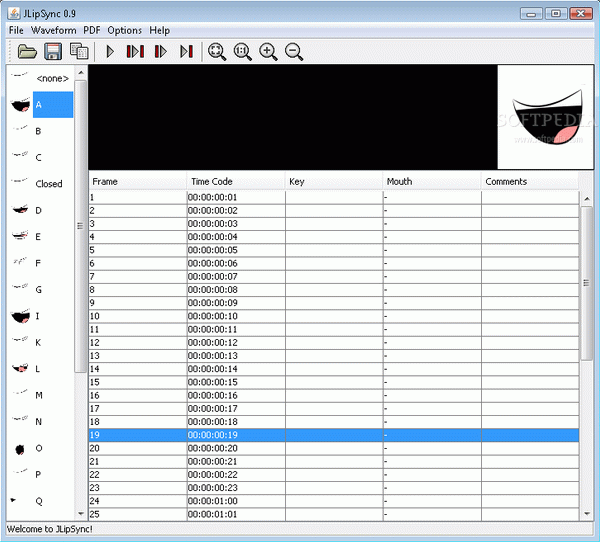The height and width of the screenshot is (542, 600).
Task: Reset waveform zoom to 1:1
Action: (x=243, y=52)
